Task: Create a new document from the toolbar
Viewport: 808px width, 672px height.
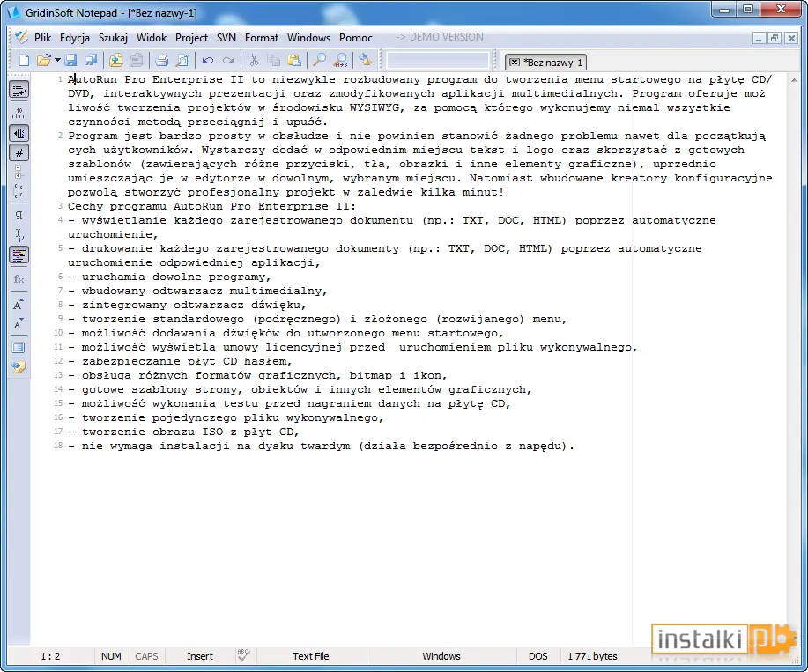Action: (x=24, y=60)
